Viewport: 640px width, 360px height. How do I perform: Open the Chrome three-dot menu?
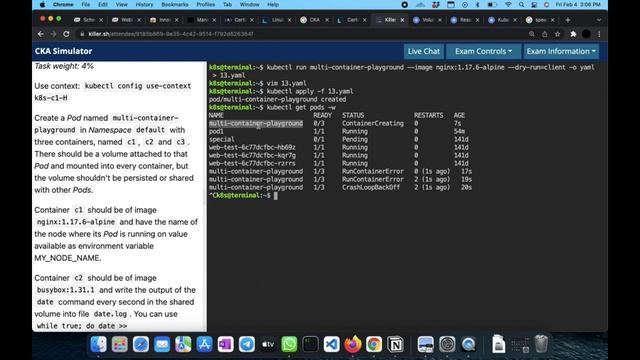point(599,34)
